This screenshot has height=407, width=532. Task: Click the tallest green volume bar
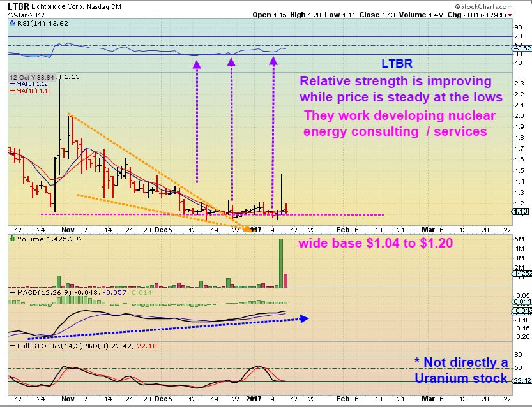(281, 263)
